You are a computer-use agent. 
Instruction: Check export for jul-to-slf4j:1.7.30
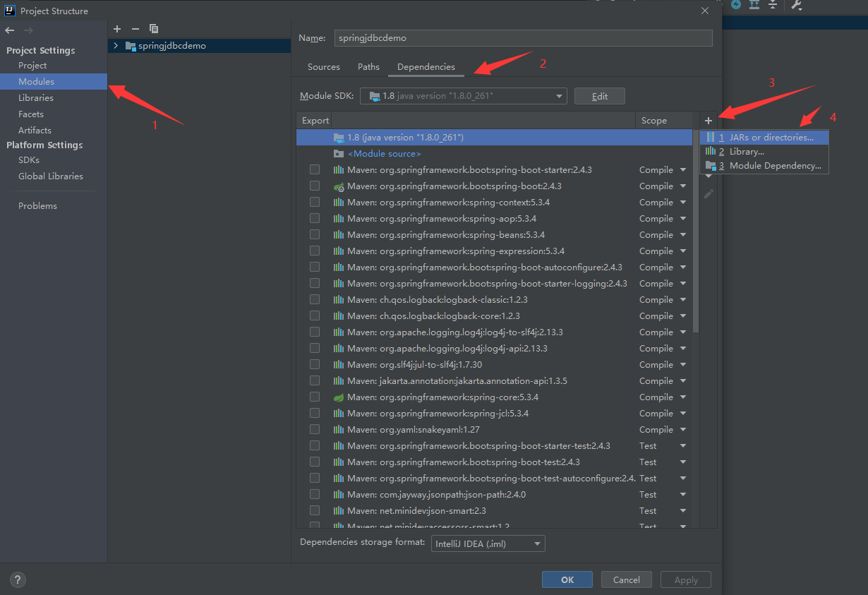(315, 365)
